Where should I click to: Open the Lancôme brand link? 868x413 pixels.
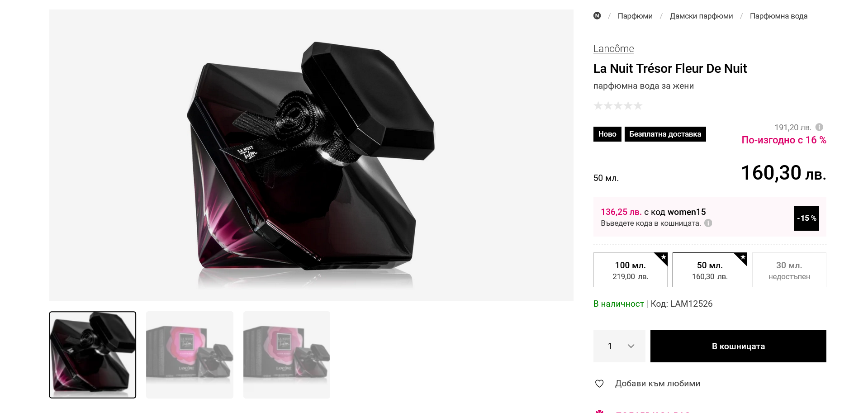coord(613,48)
